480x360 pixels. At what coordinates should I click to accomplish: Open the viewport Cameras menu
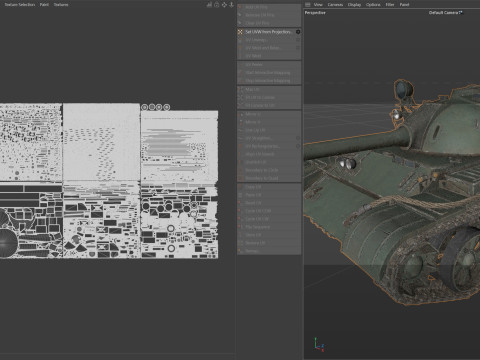pyautogui.click(x=335, y=5)
